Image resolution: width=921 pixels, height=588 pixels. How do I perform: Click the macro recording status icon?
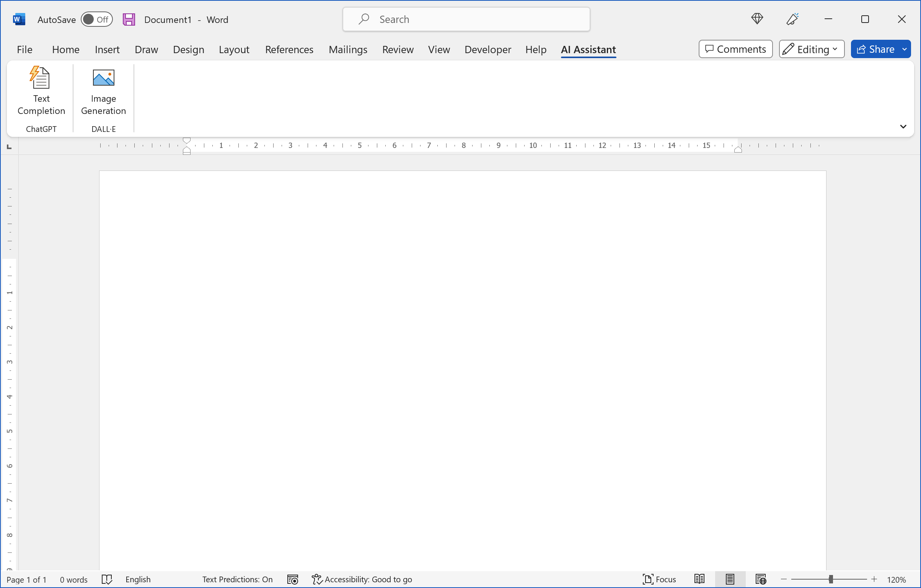pyautogui.click(x=292, y=580)
